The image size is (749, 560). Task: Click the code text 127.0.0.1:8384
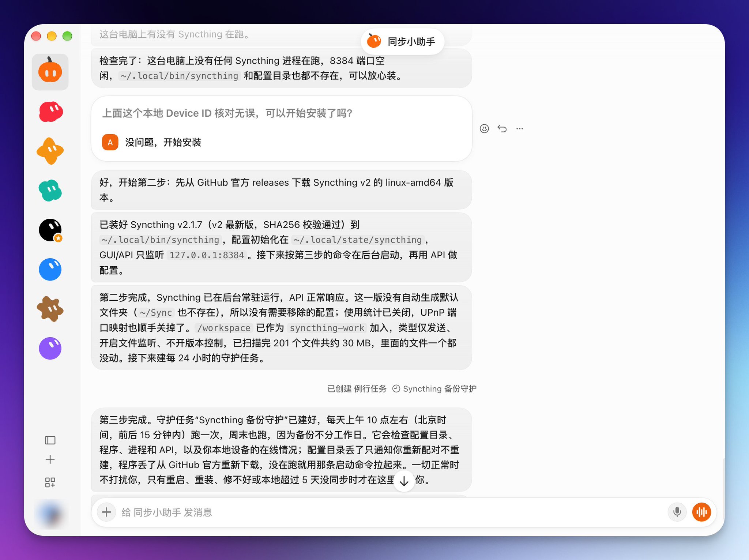[x=207, y=255]
